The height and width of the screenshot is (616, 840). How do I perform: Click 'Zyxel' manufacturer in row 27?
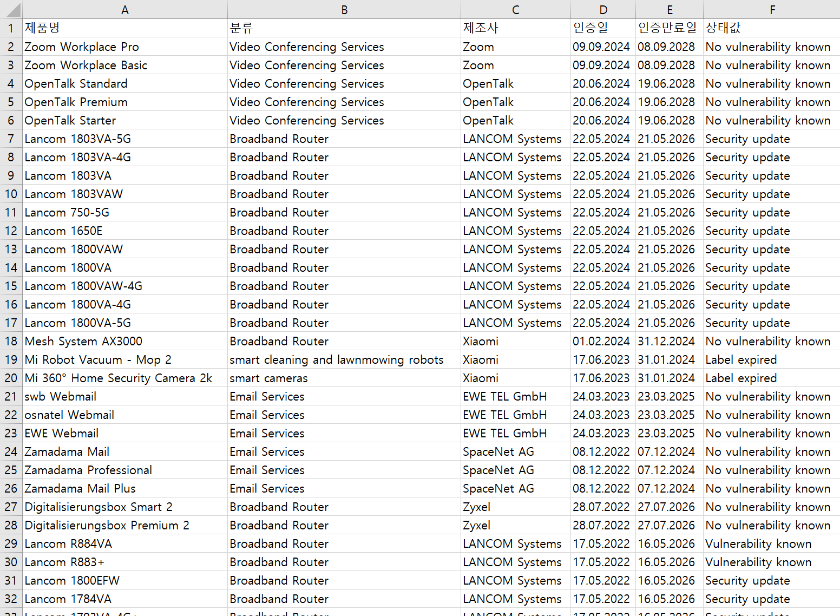[516, 507]
